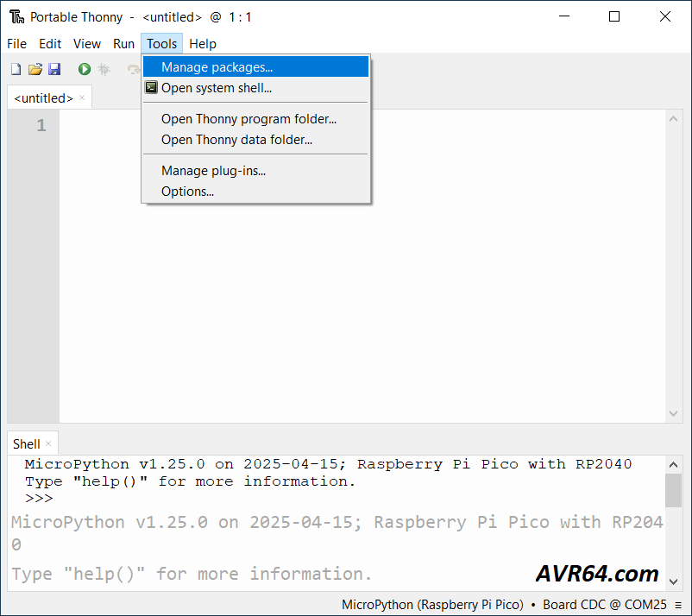
Task: Click the Thonny logo in title bar
Action: pos(16,16)
